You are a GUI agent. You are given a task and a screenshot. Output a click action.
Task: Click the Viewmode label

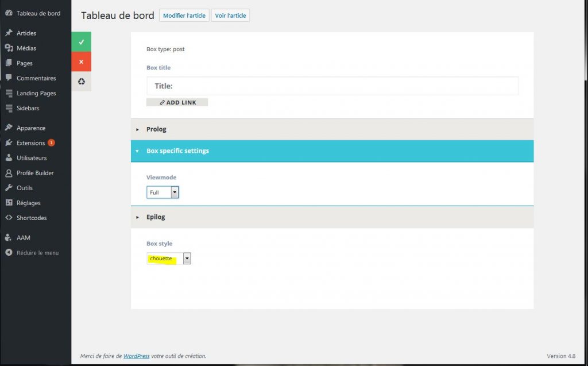tap(161, 178)
